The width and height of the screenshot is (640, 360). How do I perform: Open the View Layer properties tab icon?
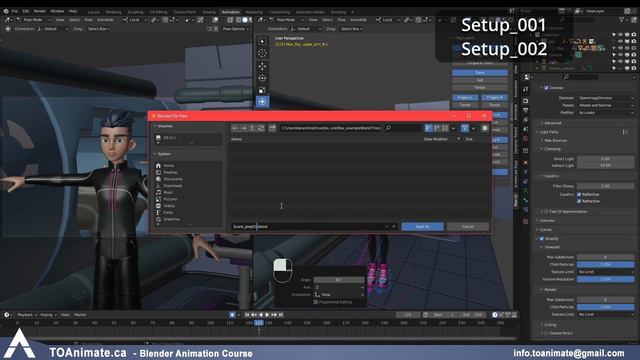pyautogui.click(x=526, y=120)
